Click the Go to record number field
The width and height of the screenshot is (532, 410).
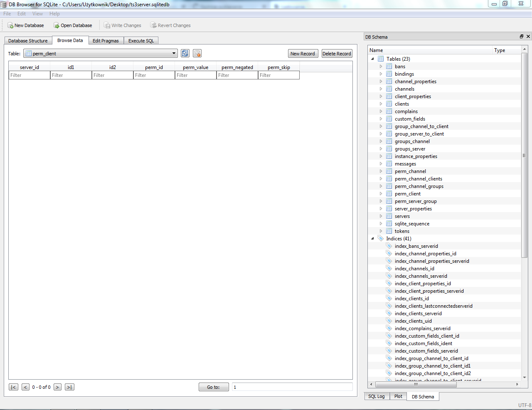coord(292,387)
